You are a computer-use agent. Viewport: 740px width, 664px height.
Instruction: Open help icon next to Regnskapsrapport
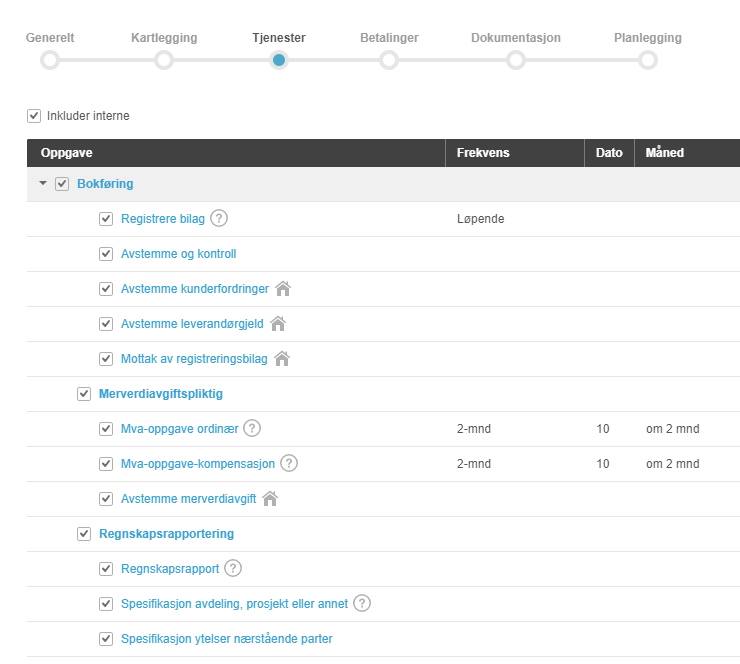(233, 568)
